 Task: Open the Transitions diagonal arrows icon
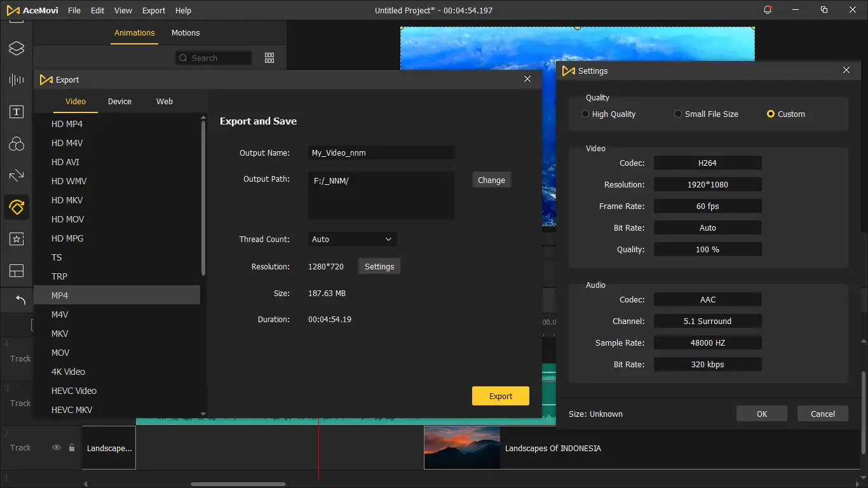click(17, 175)
